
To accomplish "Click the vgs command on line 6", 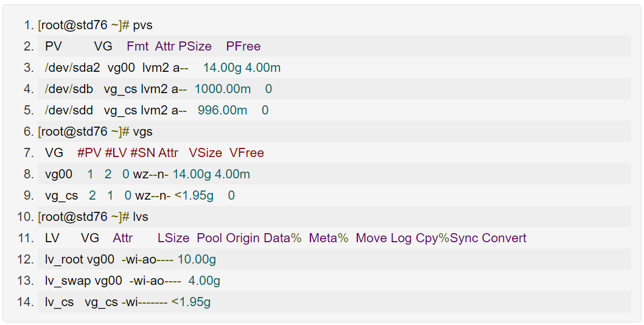I will (142, 131).
